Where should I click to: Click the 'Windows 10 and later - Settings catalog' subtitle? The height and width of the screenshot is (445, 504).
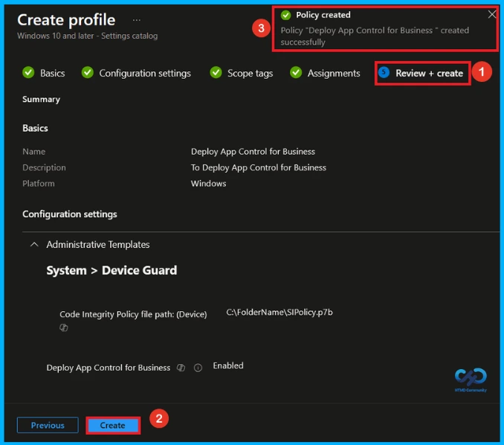(x=88, y=36)
